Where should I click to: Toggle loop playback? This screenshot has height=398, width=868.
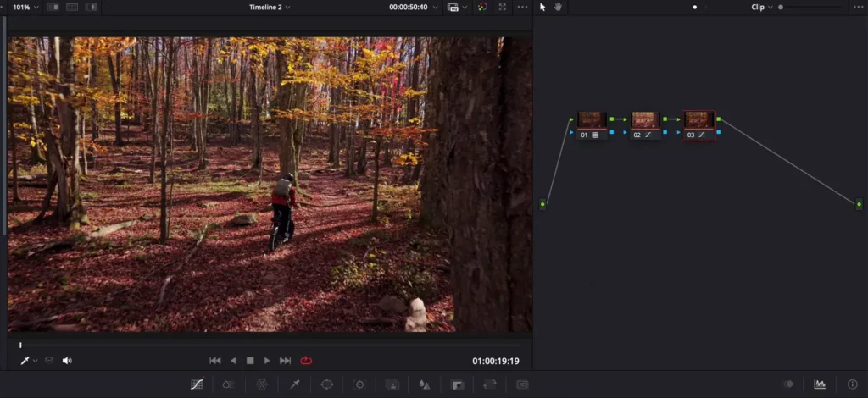point(306,361)
